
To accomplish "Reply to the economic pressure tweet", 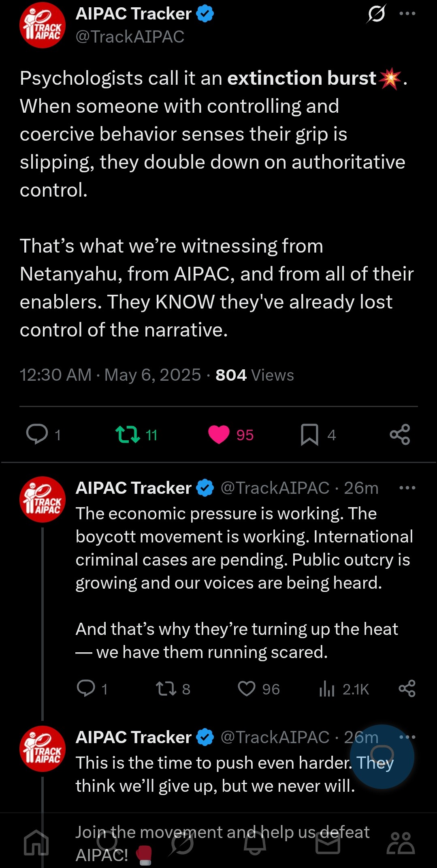I will [86, 688].
